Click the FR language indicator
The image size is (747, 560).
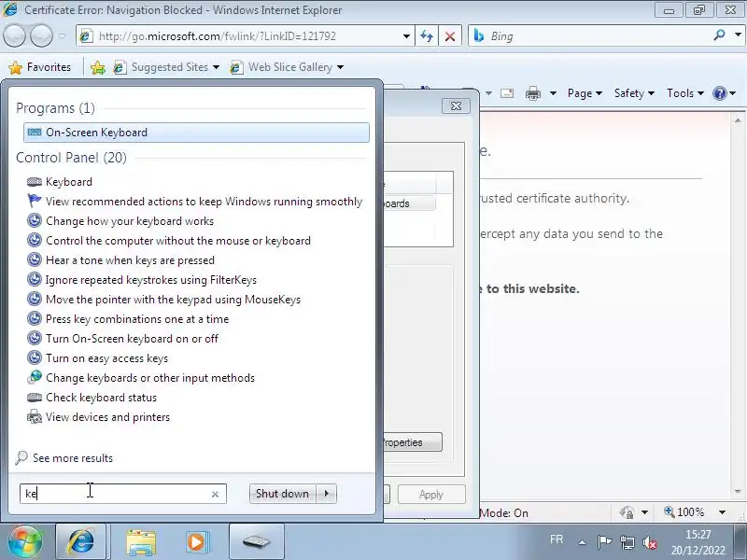(556, 539)
